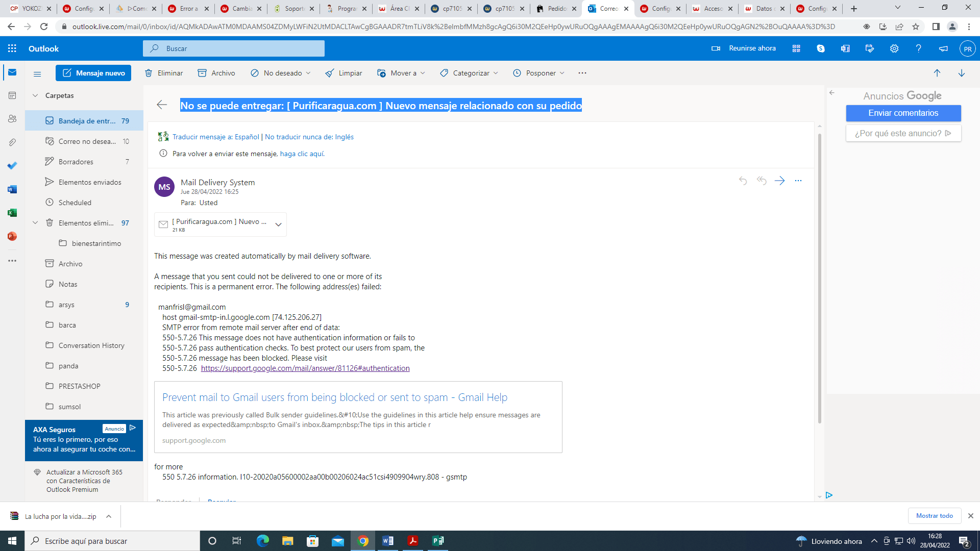Screen dimensions: 980x551
Task: Open Chrome in Windows taskbar
Action: tap(363, 541)
